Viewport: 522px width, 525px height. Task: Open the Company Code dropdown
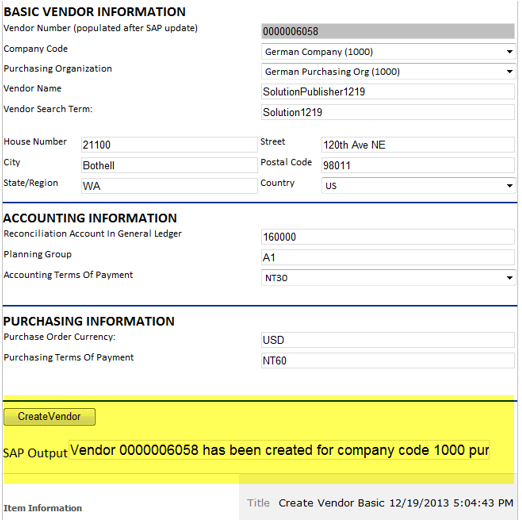click(388, 52)
